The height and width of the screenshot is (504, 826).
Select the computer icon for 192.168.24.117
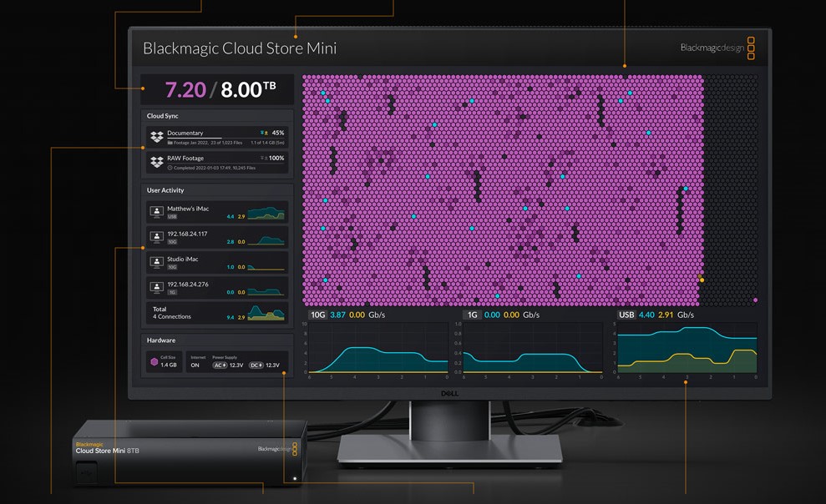click(x=156, y=237)
